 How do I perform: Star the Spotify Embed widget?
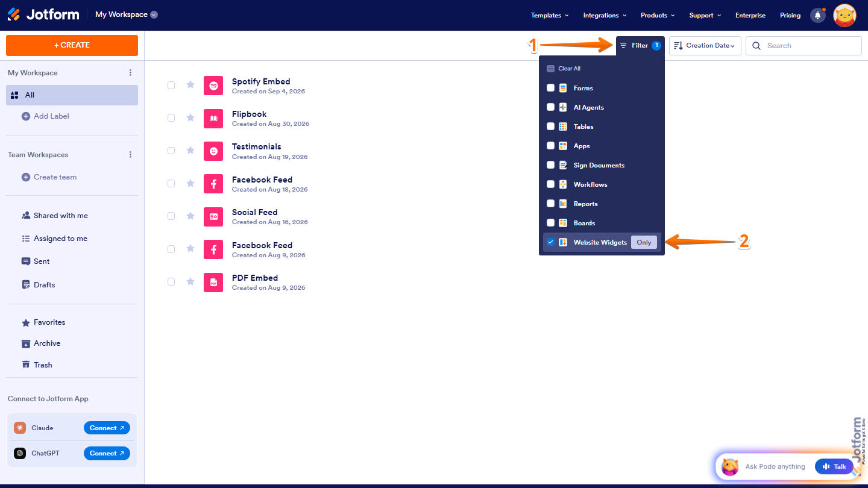click(190, 85)
